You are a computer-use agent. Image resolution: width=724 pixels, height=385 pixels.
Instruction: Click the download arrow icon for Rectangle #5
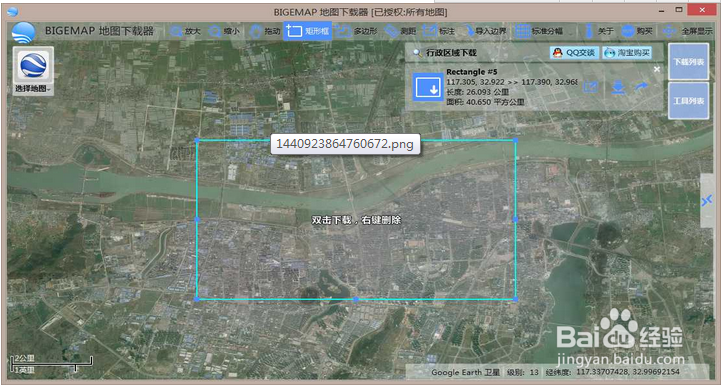[x=618, y=87]
